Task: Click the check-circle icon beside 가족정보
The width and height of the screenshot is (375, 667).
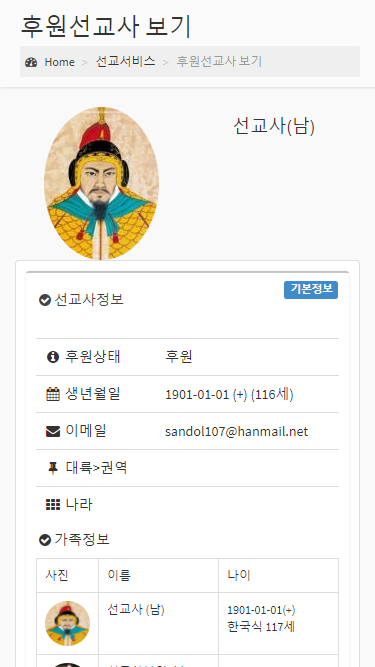Action: pos(45,540)
